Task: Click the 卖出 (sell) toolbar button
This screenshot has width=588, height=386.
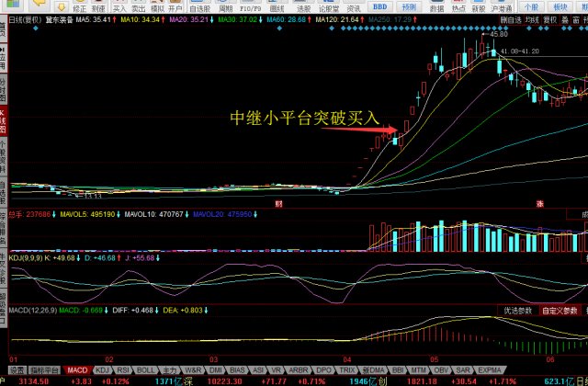Action: pyautogui.click(x=138, y=7)
